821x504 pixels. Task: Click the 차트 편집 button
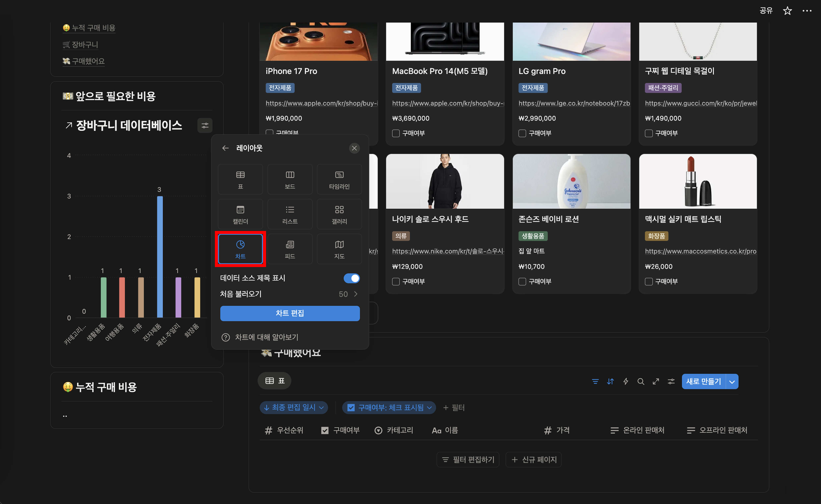click(x=290, y=313)
